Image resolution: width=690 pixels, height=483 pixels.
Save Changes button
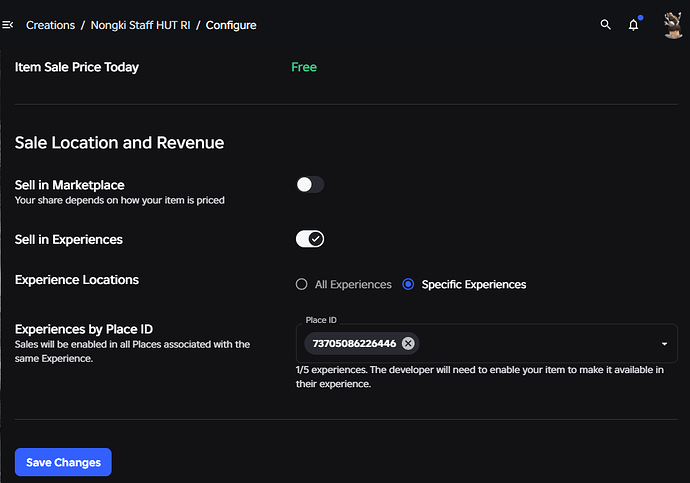(63, 462)
